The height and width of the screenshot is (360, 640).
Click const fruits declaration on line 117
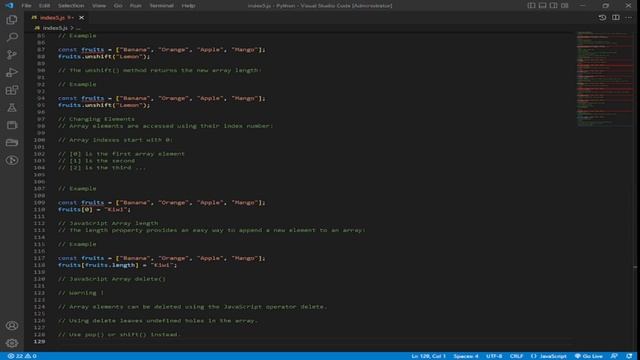pyautogui.click(x=162, y=258)
